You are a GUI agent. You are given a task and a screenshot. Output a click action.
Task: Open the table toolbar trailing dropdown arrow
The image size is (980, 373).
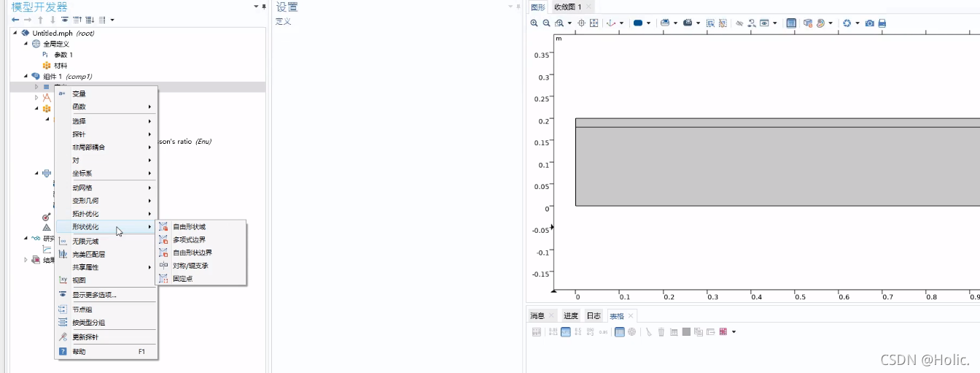point(734,331)
